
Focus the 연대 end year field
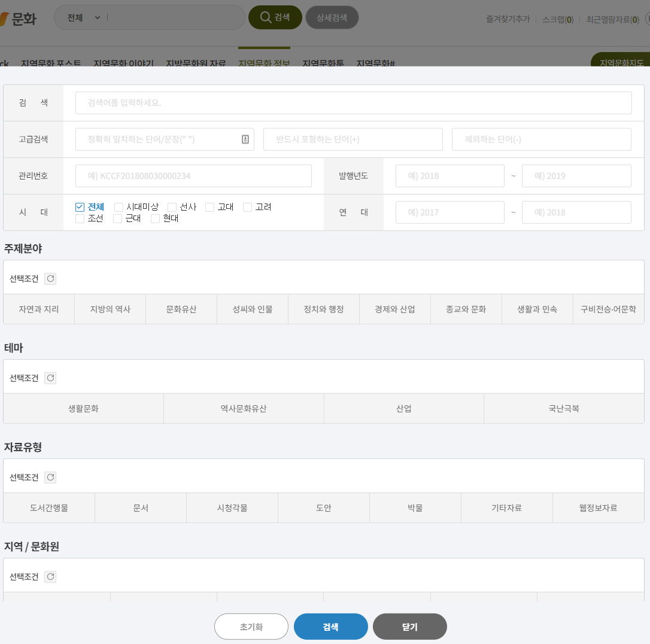pyautogui.click(x=576, y=212)
